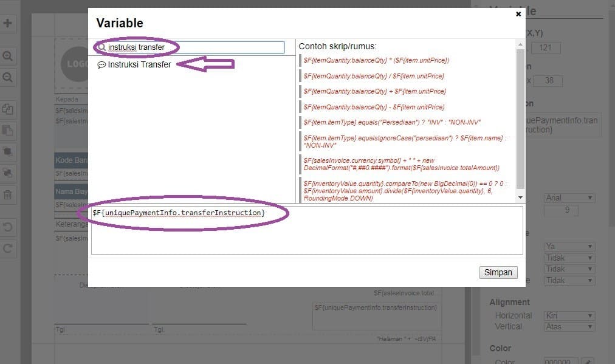This screenshot has height=364, width=615.
Task: Click the zoom in magnifier icon
Action: click(8, 56)
